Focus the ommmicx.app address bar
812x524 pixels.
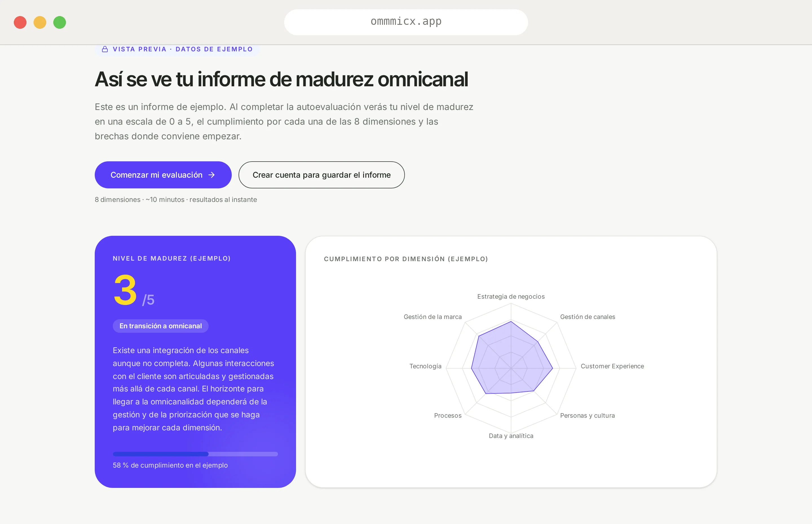click(x=406, y=22)
